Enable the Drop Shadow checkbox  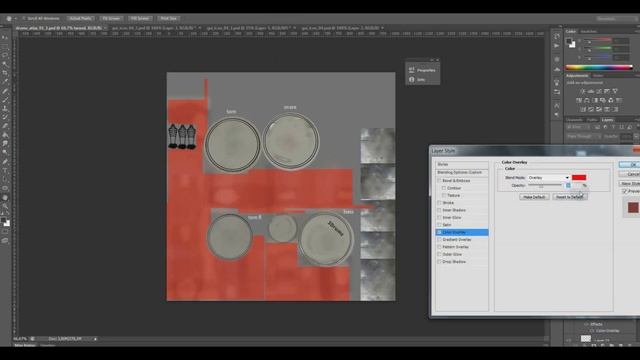[439, 262]
